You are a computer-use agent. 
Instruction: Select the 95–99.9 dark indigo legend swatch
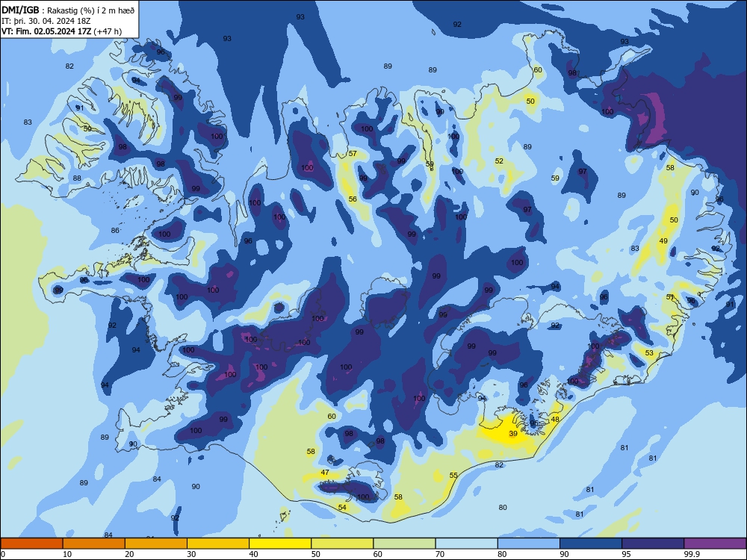(653, 544)
